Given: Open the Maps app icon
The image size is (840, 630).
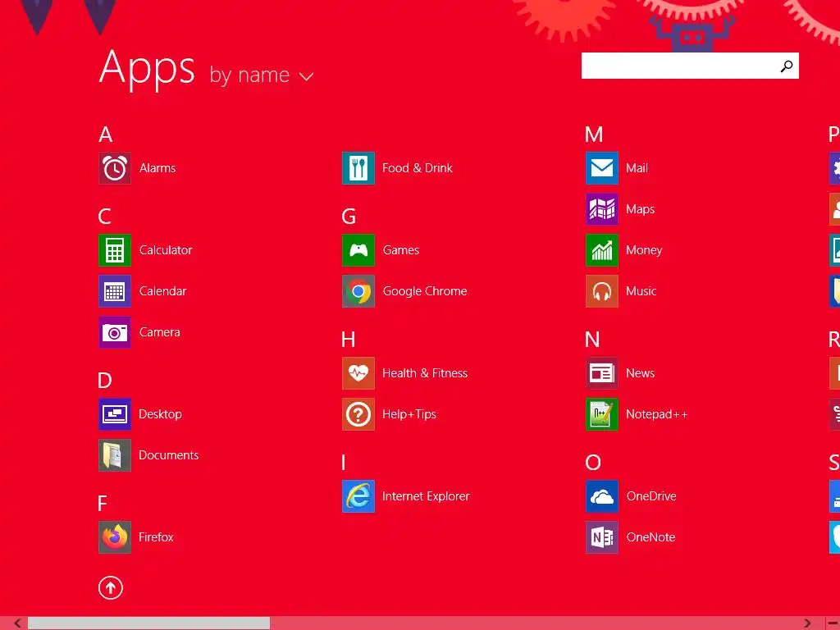Looking at the screenshot, I should click(602, 209).
